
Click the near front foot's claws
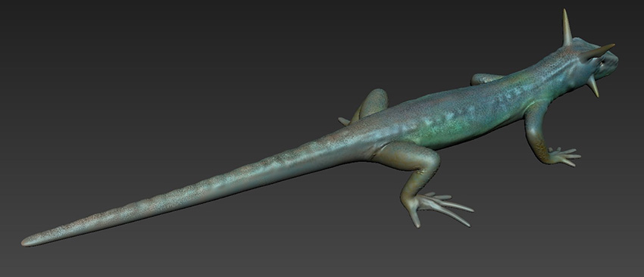click(x=565, y=156)
